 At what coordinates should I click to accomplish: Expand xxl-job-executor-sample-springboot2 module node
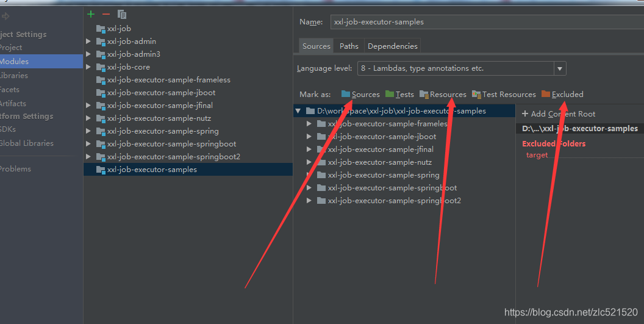(x=88, y=156)
